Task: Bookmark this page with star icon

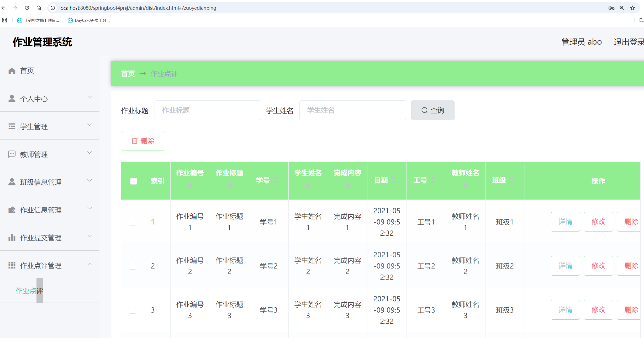Action: [632, 8]
